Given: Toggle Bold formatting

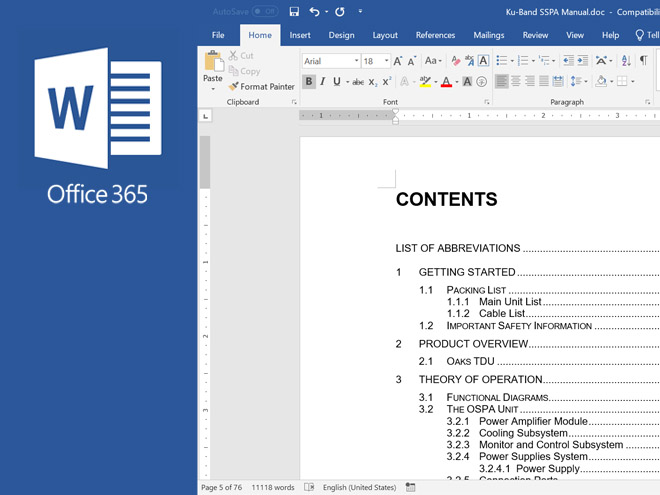Looking at the screenshot, I should (x=309, y=82).
